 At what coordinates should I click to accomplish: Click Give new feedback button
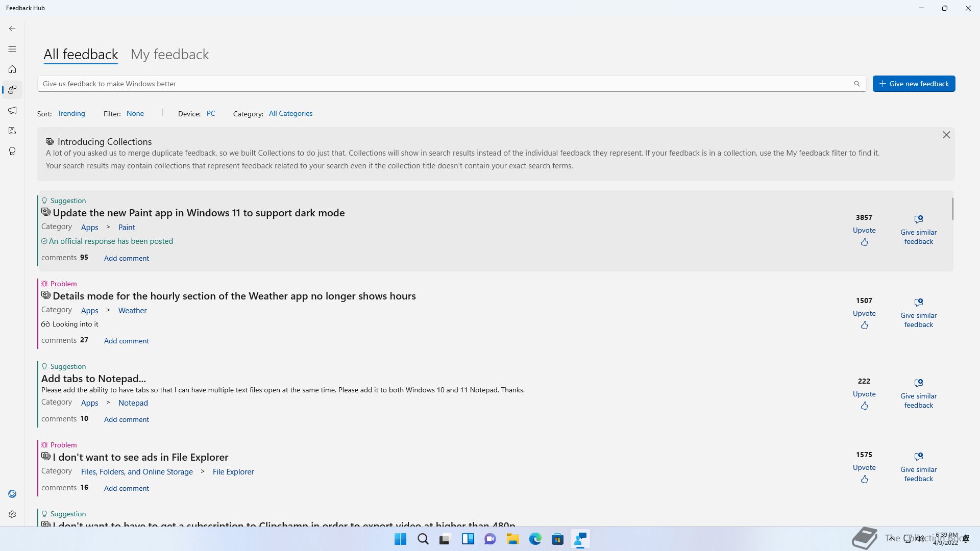tap(914, 84)
